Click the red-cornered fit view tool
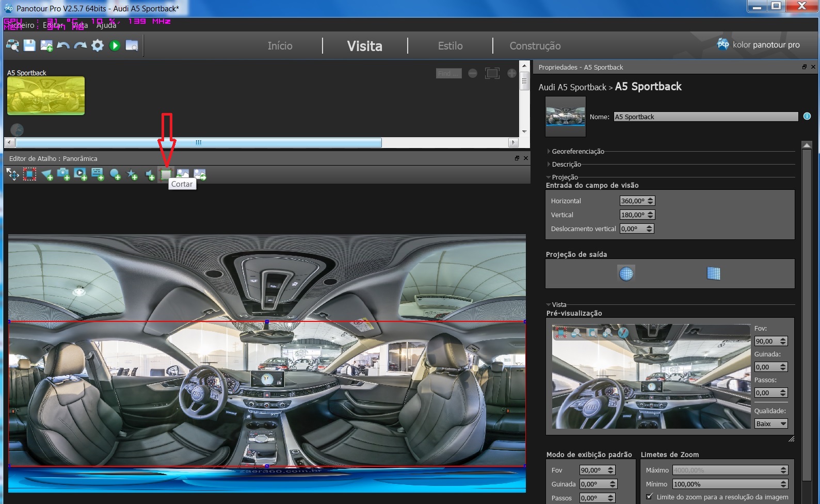The image size is (820, 504). click(29, 175)
